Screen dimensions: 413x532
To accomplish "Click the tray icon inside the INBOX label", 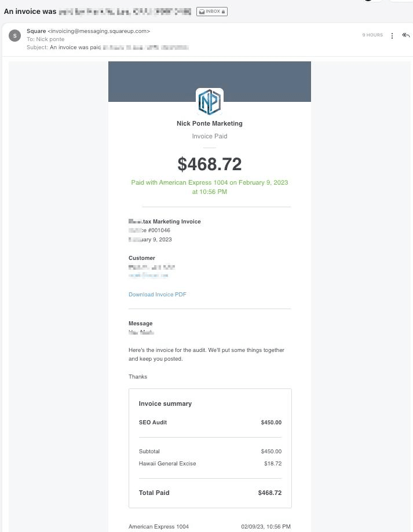I will point(202,12).
